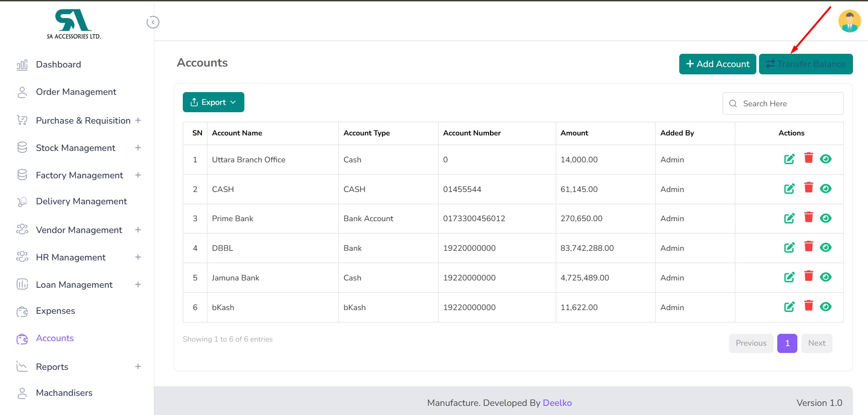868x415 pixels.
Task: Go to Expenses in sidebar
Action: 55,311
